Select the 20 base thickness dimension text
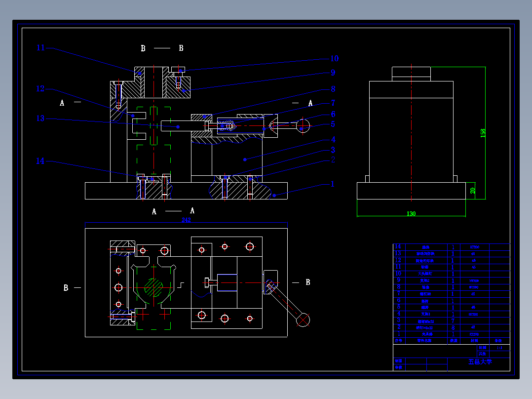 pos(473,191)
